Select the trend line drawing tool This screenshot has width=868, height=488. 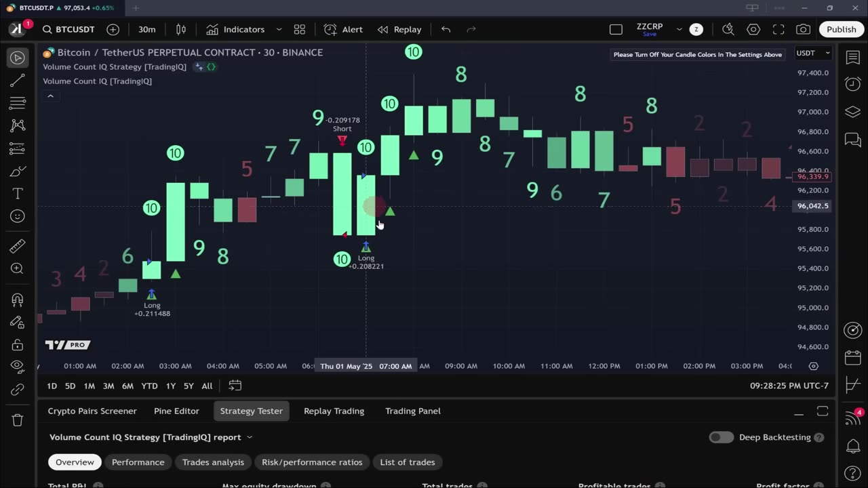18,81
